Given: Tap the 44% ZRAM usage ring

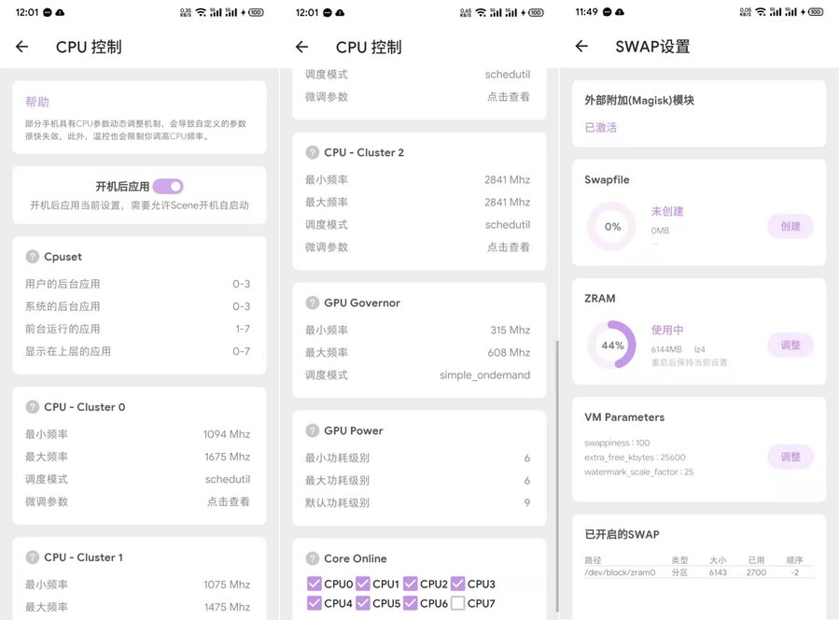Looking at the screenshot, I should 610,345.
